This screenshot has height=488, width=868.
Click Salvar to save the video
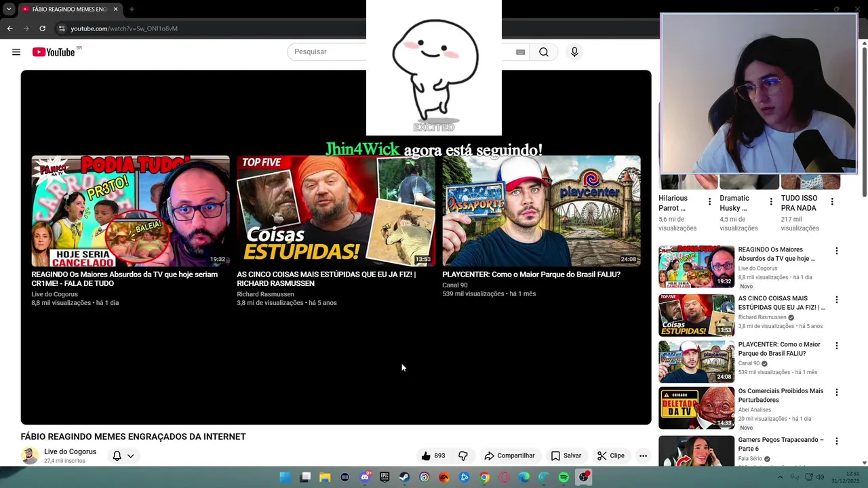(566, 456)
